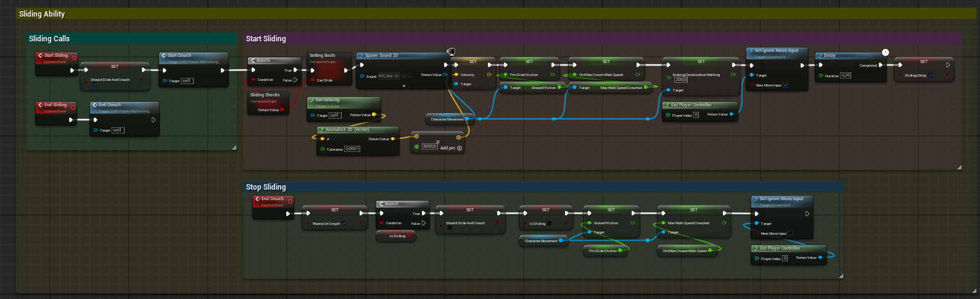Uncheck the Sliding Delay checkbox
The height and width of the screenshot is (299, 980).
coord(930,75)
